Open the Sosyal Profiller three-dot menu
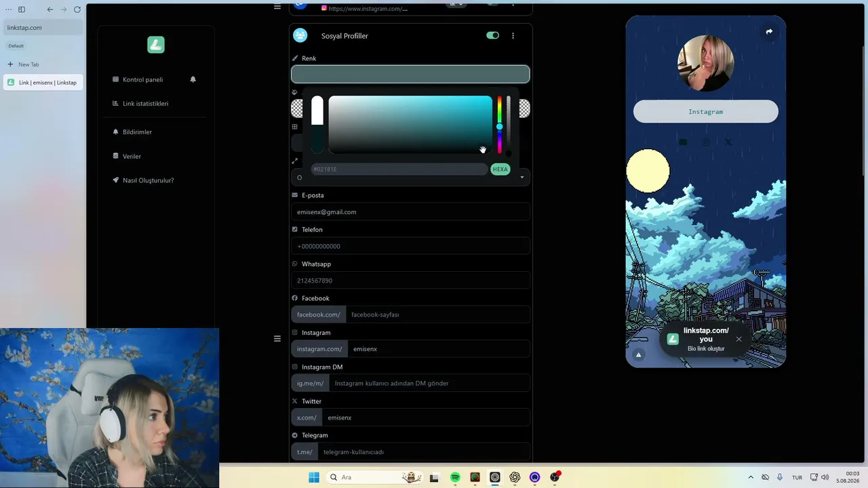Image resolution: width=868 pixels, height=488 pixels. click(513, 35)
